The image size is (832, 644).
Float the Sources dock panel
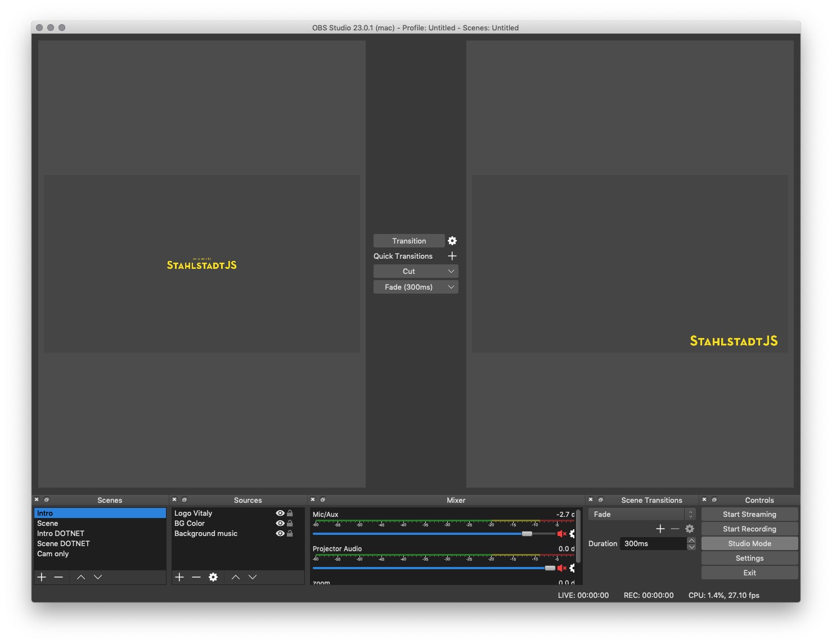tap(185, 499)
